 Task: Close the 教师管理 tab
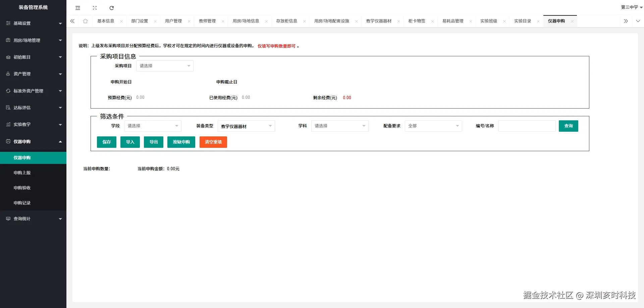[x=223, y=21]
